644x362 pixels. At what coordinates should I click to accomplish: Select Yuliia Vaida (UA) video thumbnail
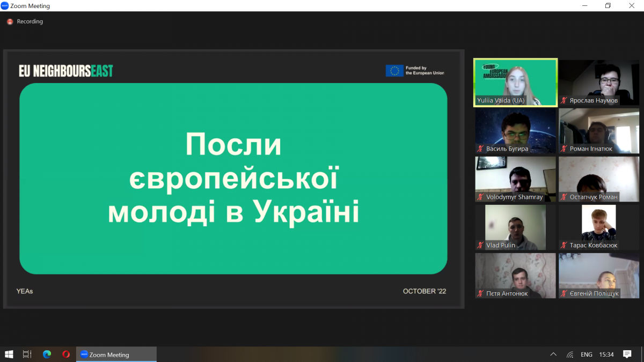point(516,83)
